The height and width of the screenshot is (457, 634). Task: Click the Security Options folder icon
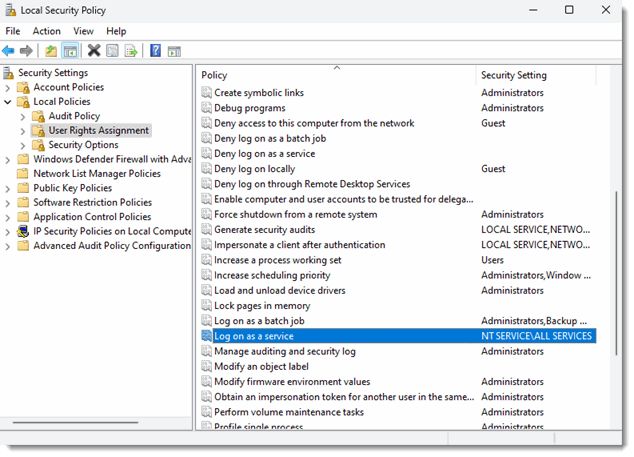(x=39, y=145)
